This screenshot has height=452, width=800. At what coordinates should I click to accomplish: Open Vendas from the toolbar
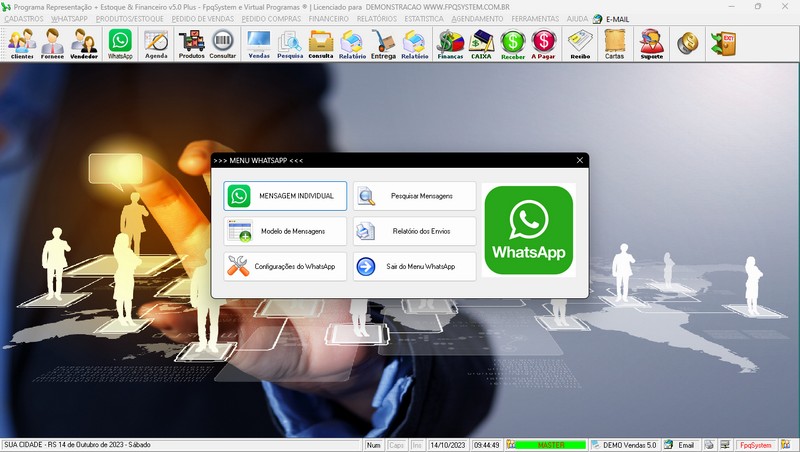(x=258, y=43)
